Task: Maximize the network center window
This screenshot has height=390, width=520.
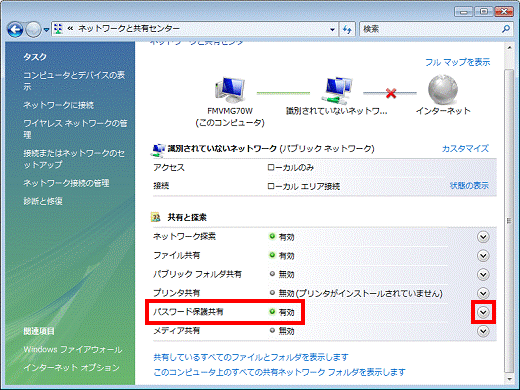Action: pyautogui.click(x=484, y=12)
